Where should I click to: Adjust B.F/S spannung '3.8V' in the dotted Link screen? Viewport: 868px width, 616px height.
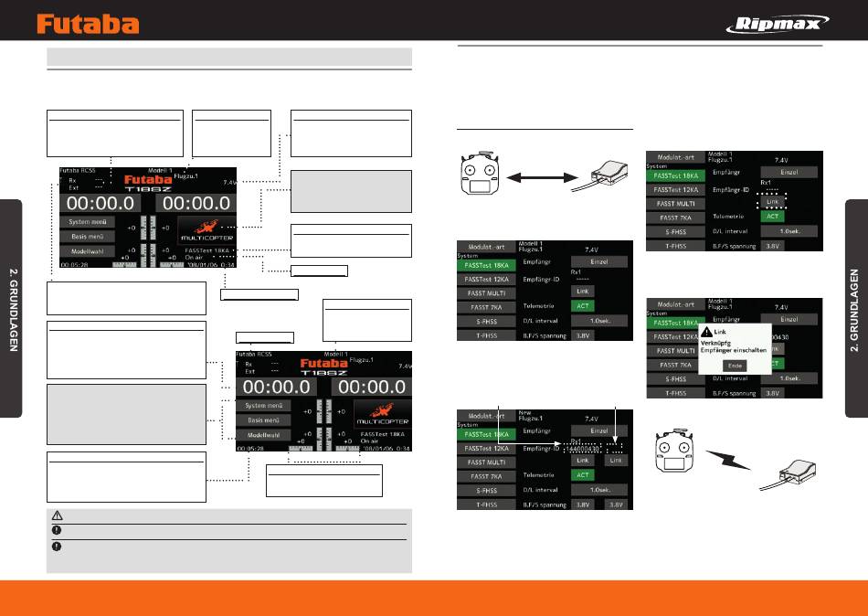coord(772,246)
